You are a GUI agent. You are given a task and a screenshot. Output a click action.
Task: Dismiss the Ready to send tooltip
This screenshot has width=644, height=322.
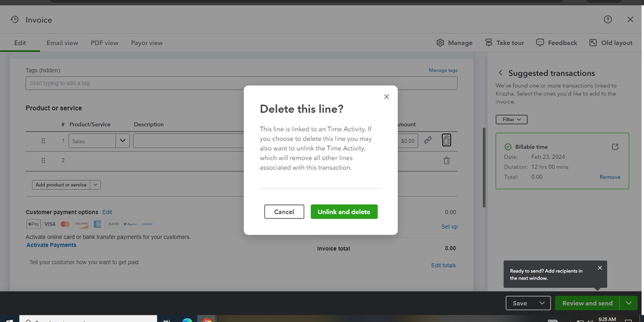pos(600,268)
